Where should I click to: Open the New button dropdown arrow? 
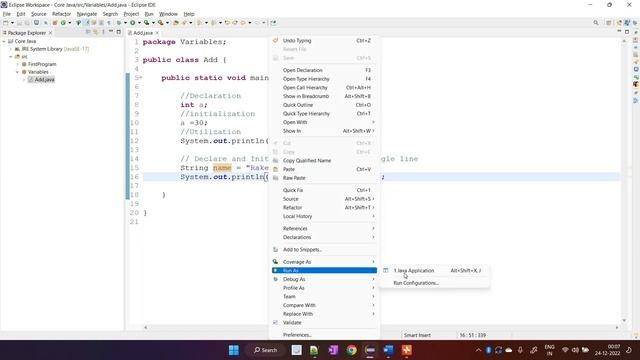(x=12, y=23)
